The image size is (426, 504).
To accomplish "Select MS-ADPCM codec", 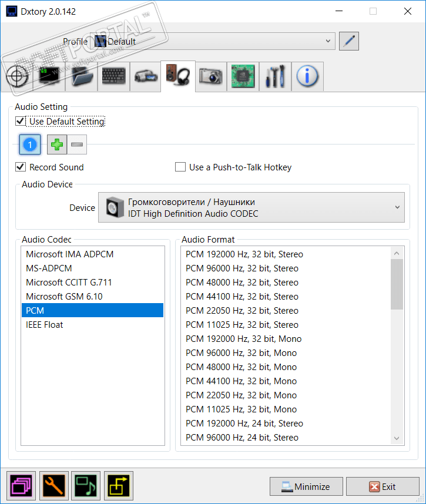I will 92,268.
